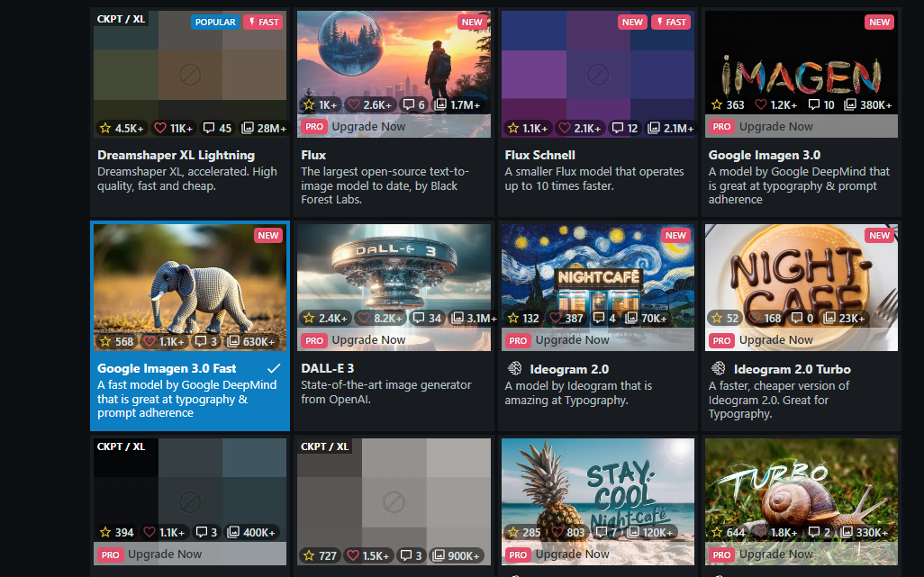Click the FAST badge on Flux Schnell
Screen dimensions: 924x577
click(671, 22)
